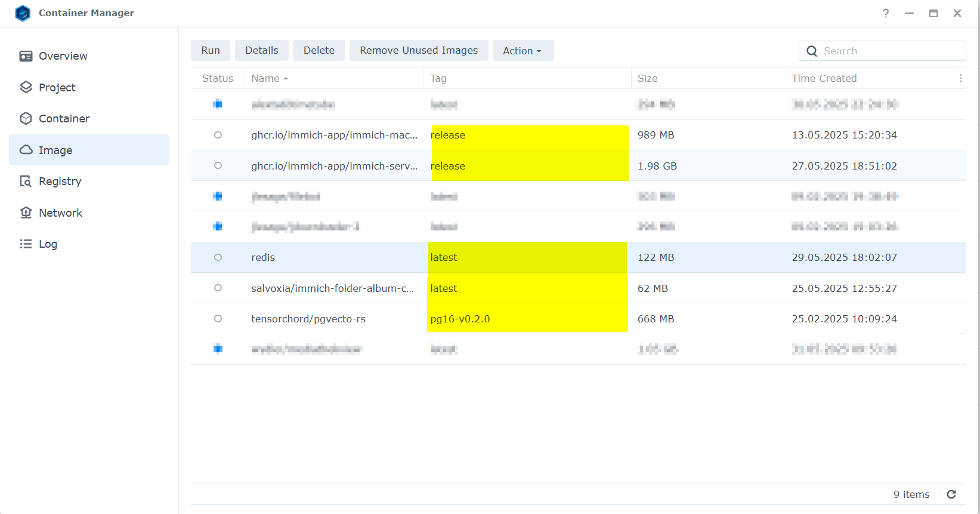Click status circle of immich-serv... row
This screenshot has width=980, height=514.
pyautogui.click(x=218, y=165)
